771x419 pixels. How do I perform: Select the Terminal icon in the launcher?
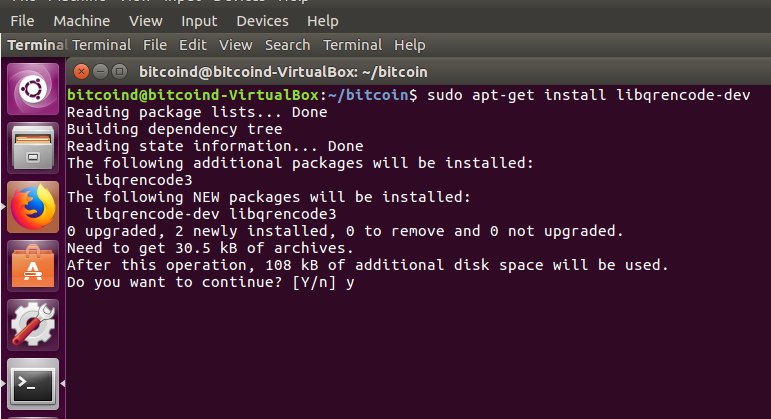tap(33, 384)
